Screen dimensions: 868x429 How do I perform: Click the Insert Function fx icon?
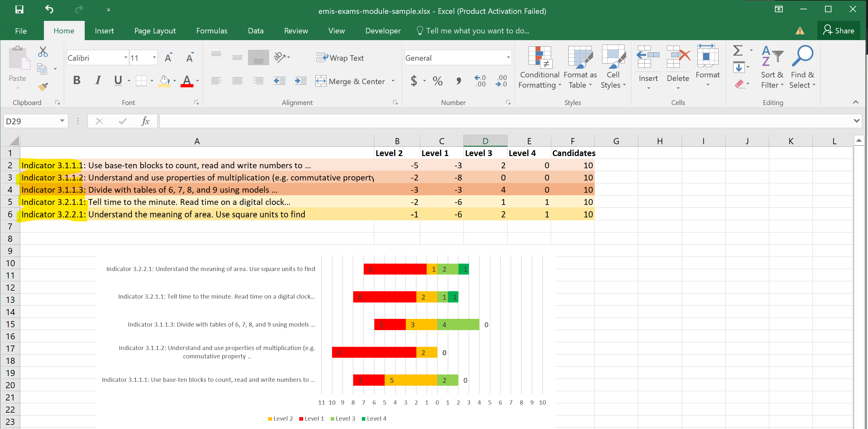(145, 121)
